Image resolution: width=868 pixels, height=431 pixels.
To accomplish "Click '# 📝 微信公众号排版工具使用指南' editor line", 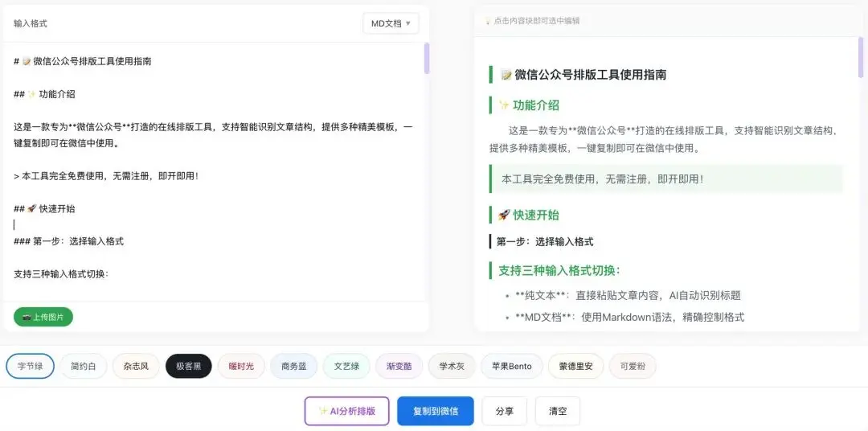I will (x=83, y=61).
